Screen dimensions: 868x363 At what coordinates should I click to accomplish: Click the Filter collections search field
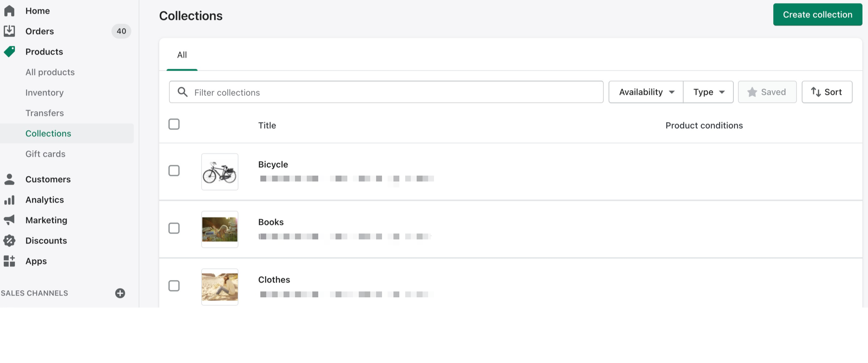coord(386,91)
